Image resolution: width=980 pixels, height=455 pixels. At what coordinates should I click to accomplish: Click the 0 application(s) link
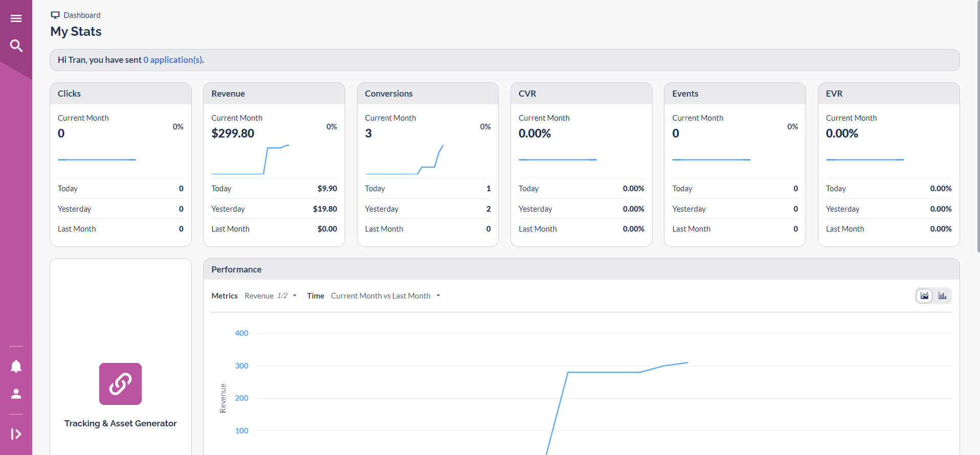click(173, 60)
